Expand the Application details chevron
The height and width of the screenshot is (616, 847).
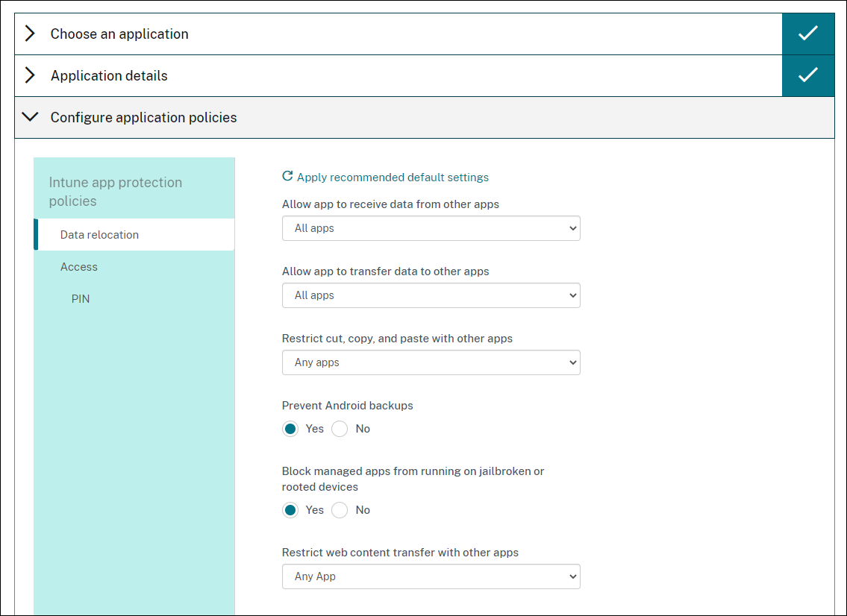pyautogui.click(x=30, y=75)
